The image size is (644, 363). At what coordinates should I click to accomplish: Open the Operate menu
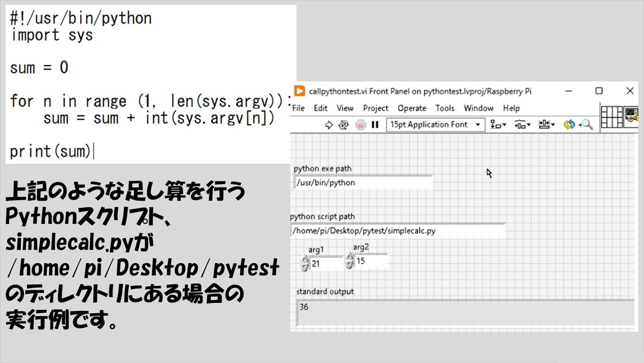click(x=411, y=108)
